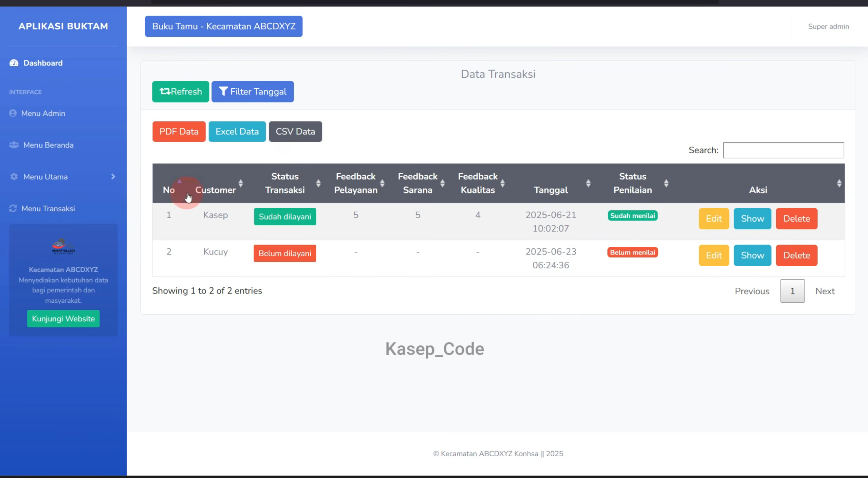This screenshot has width=868, height=478.
Task: Sort by Status Transaksi column arrows
Action: pyautogui.click(x=318, y=183)
